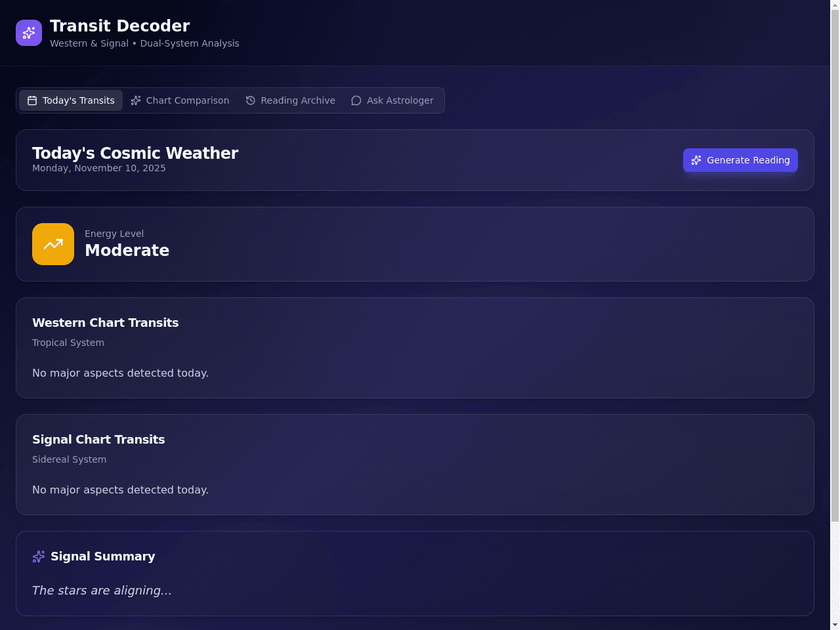Image resolution: width=840 pixels, height=630 pixels.
Task: Click the Signal Summary heading
Action: [103, 556]
